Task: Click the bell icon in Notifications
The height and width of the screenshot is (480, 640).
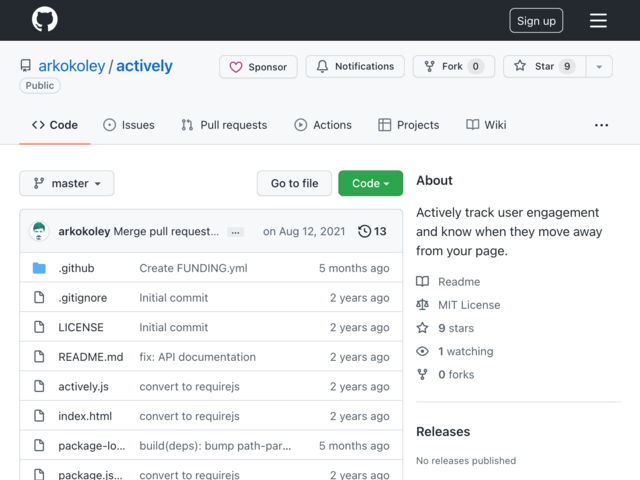Action: pyautogui.click(x=322, y=67)
